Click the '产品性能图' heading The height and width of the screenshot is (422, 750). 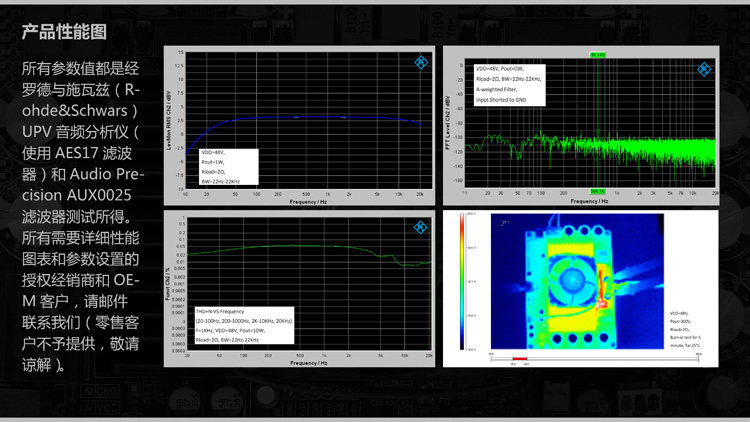tap(64, 32)
